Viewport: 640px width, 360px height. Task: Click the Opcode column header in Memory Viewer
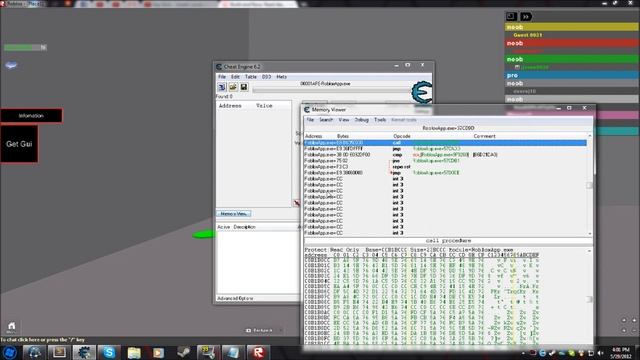(x=402, y=136)
